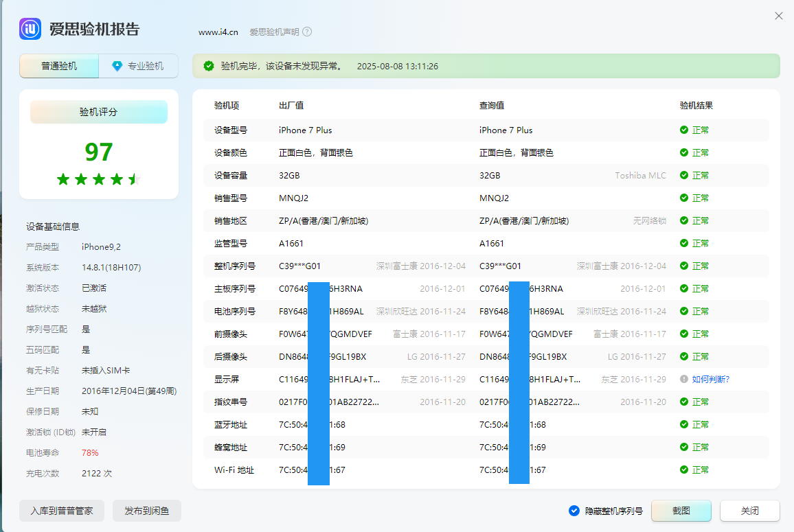Click the www.i4.cn website text
The width and height of the screenshot is (794, 532).
(x=218, y=32)
